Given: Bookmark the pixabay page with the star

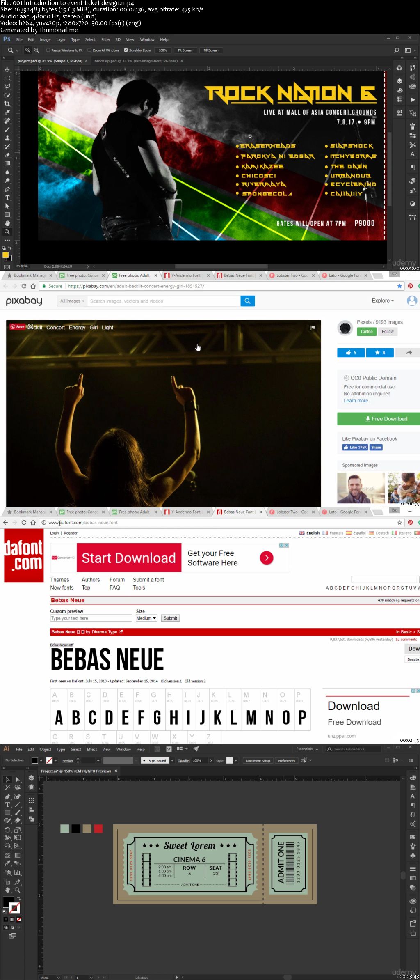Looking at the screenshot, I should (x=399, y=286).
